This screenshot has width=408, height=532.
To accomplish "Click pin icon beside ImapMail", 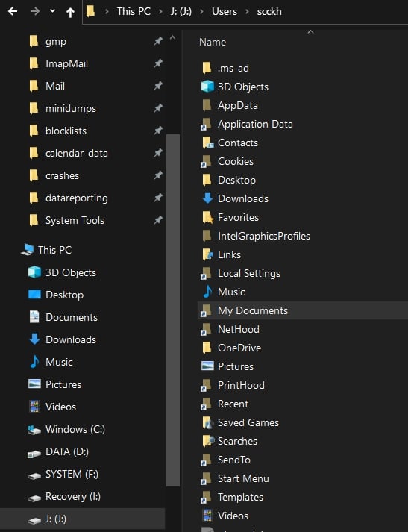I will tap(158, 63).
